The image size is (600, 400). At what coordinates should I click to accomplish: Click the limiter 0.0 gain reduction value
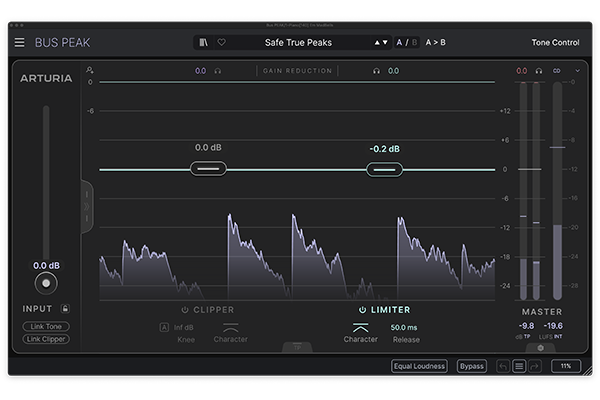pos(393,71)
